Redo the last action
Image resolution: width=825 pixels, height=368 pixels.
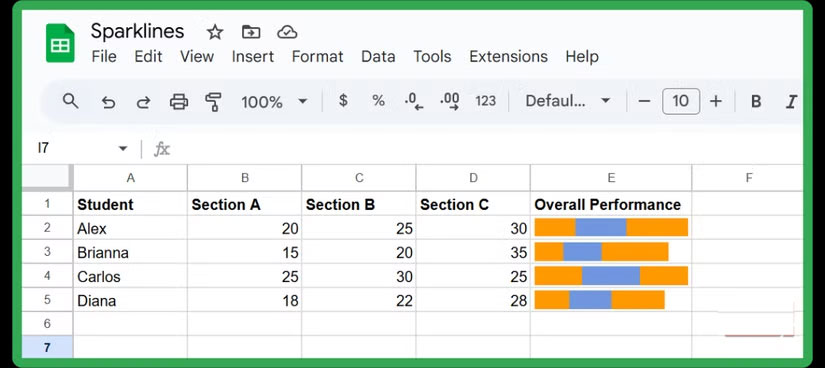pos(143,102)
